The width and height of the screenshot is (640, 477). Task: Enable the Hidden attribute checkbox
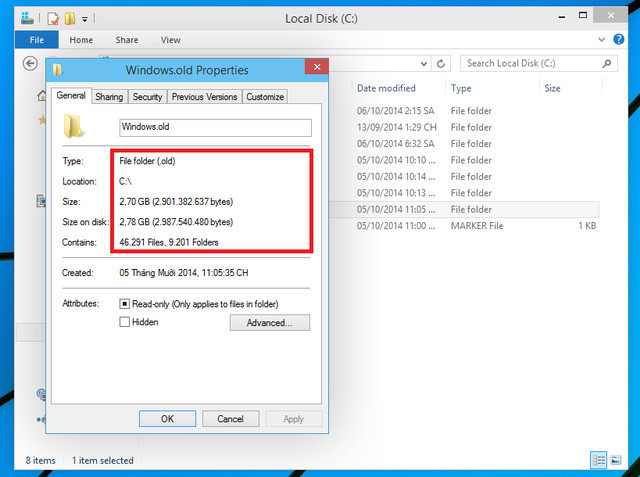point(124,322)
